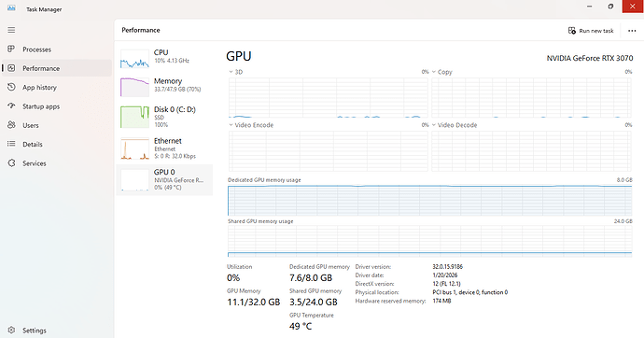The width and height of the screenshot is (644, 338).
Task: Click the large GPU heading
Action: point(239,56)
